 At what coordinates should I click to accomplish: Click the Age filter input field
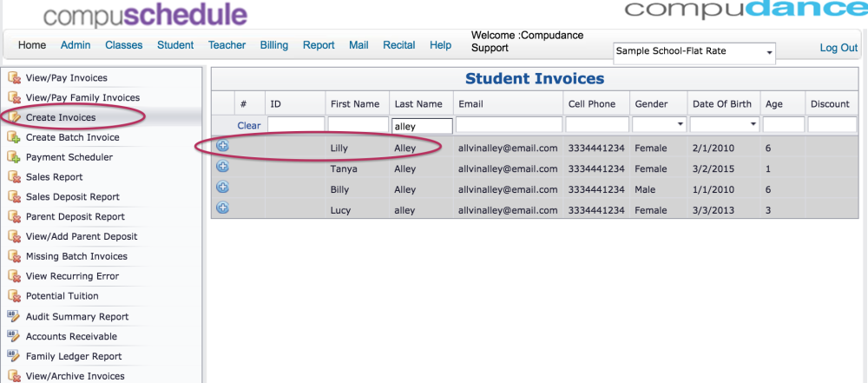783,124
